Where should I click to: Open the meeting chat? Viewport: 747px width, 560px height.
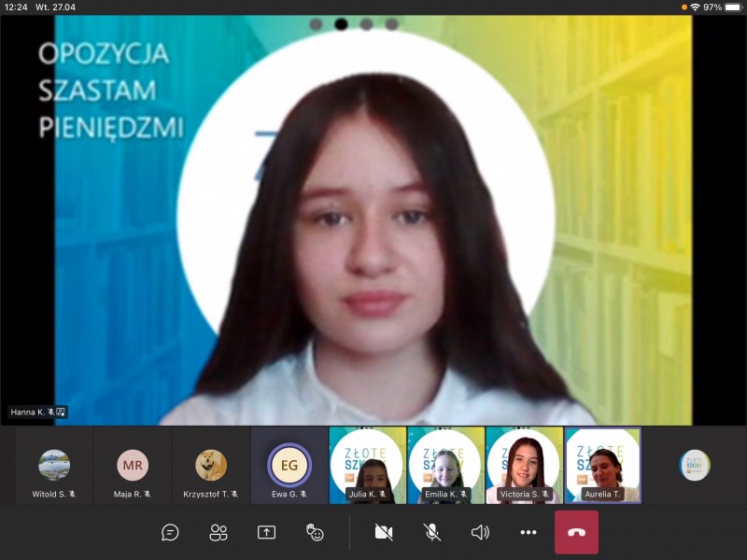pos(170,532)
